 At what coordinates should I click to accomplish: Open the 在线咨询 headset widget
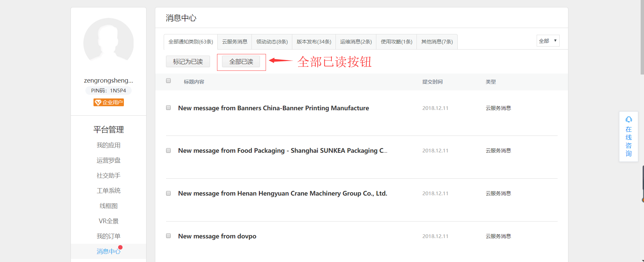(x=628, y=137)
